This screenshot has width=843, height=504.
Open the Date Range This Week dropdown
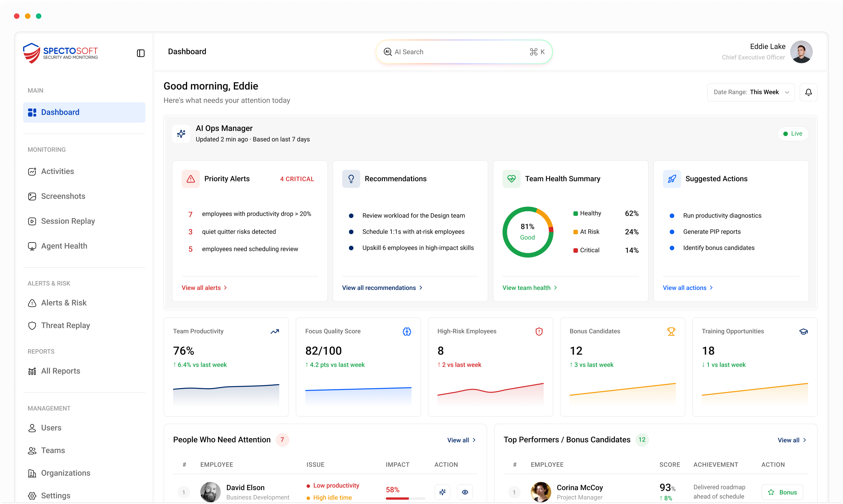pos(750,92)
